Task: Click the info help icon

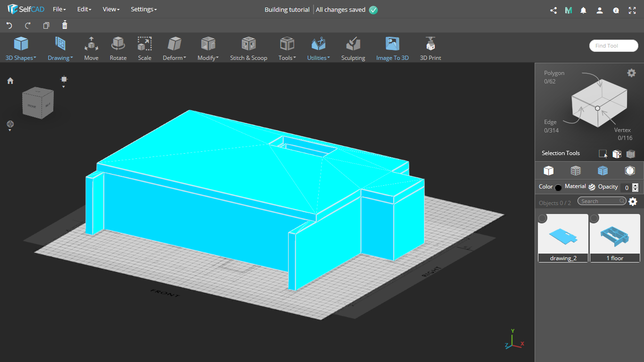Action: tap(616, 10)
